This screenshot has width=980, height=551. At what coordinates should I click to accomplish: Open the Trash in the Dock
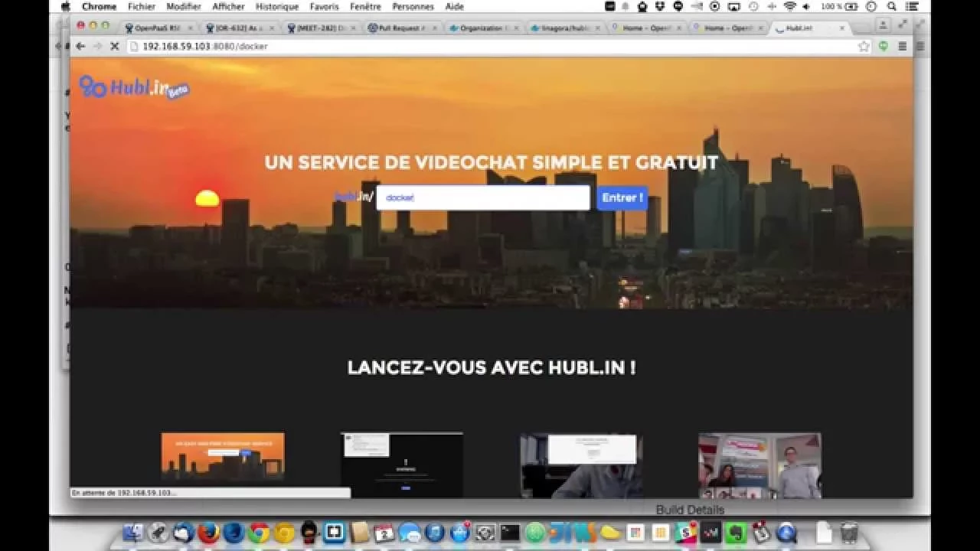click(x=849, y=533)
